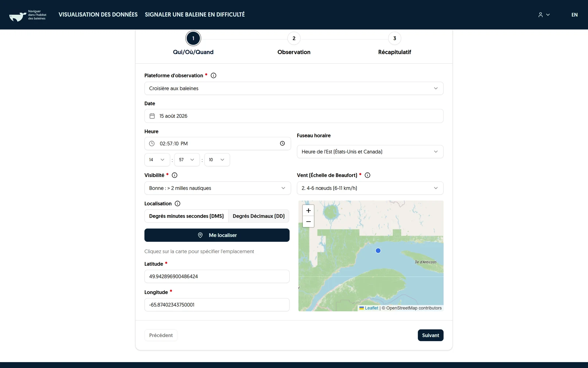
Task: Click the blue location marker on map
Action: [378, 251]
